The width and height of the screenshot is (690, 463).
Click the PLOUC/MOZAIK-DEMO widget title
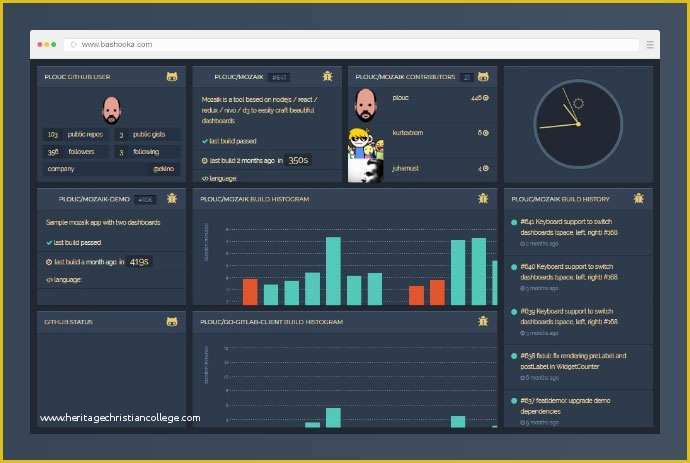click(94, 199)
